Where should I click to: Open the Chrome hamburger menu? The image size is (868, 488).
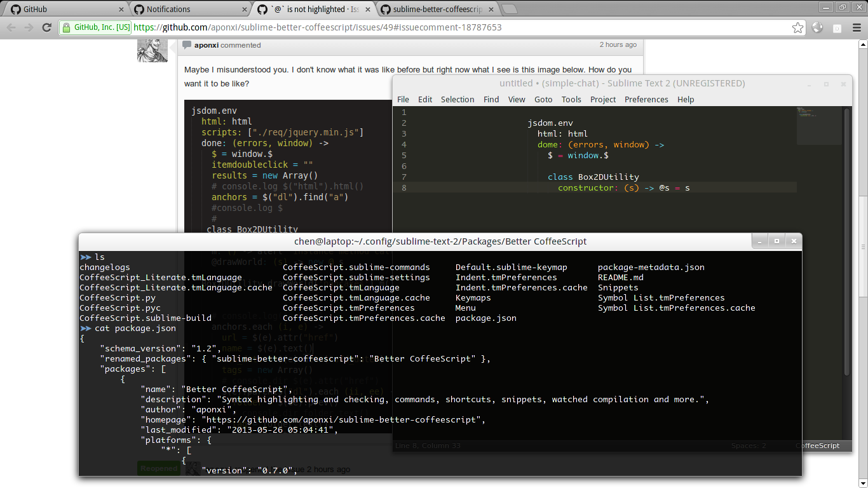856,27
